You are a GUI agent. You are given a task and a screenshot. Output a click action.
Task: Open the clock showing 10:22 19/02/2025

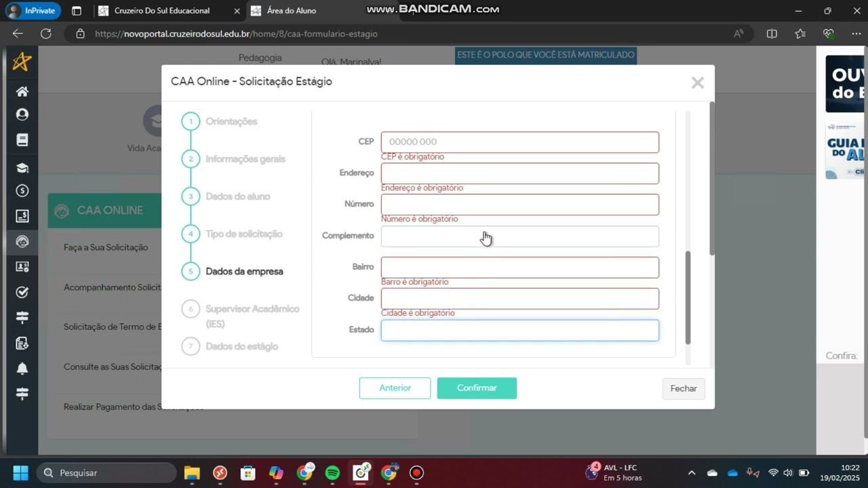pos(840,472)
